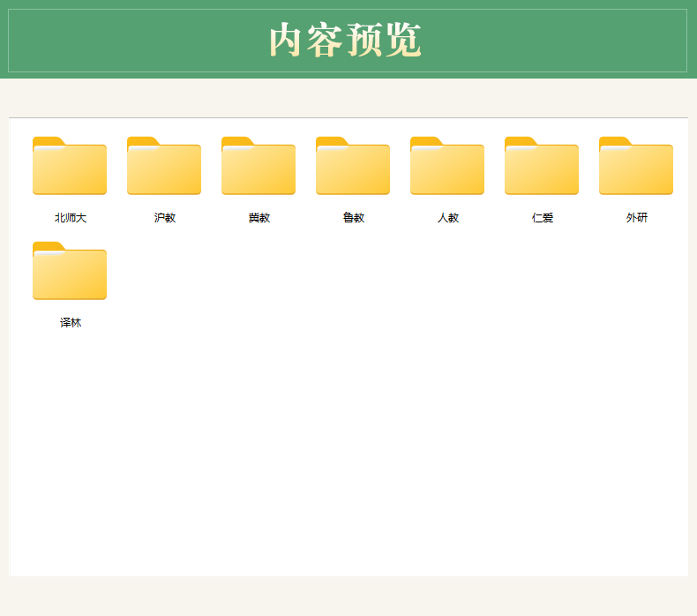Select the 鲁教 folder name label
Image resolution: width=697 pixels, height=616 pixels.
354,217
